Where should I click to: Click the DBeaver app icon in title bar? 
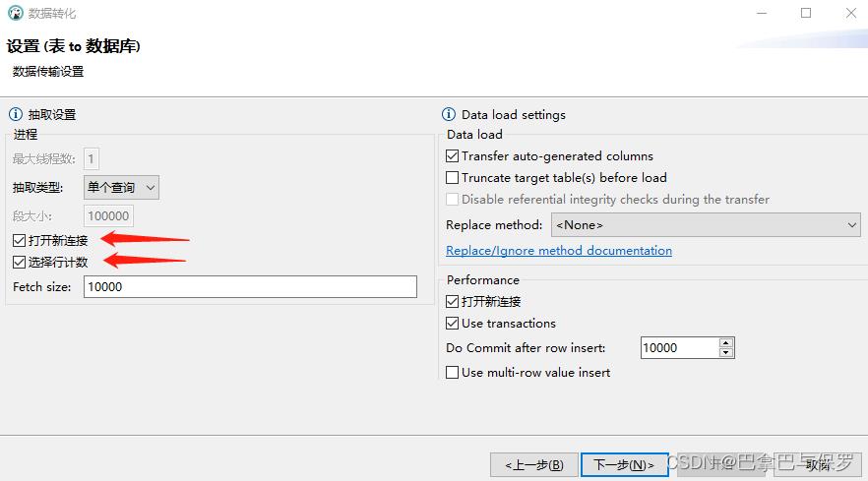(x=16, y=13)
